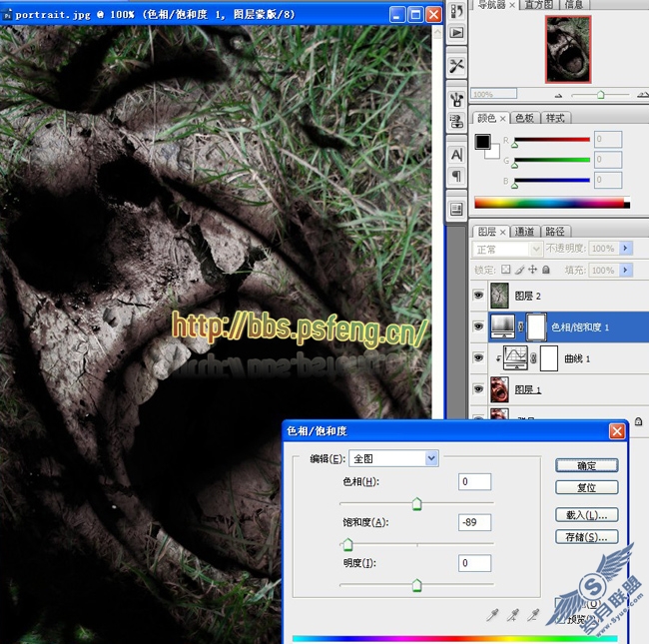The height and width of the screenshot is (644, 649).
Task: Click hue/saturation adjustment icon of 色相/饱和度 1
Action: [x=502, y=326]
